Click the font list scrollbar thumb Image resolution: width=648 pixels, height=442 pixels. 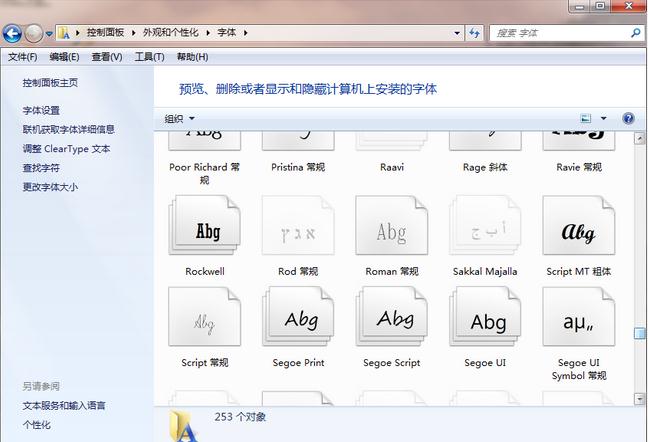(x=640, y=333)
